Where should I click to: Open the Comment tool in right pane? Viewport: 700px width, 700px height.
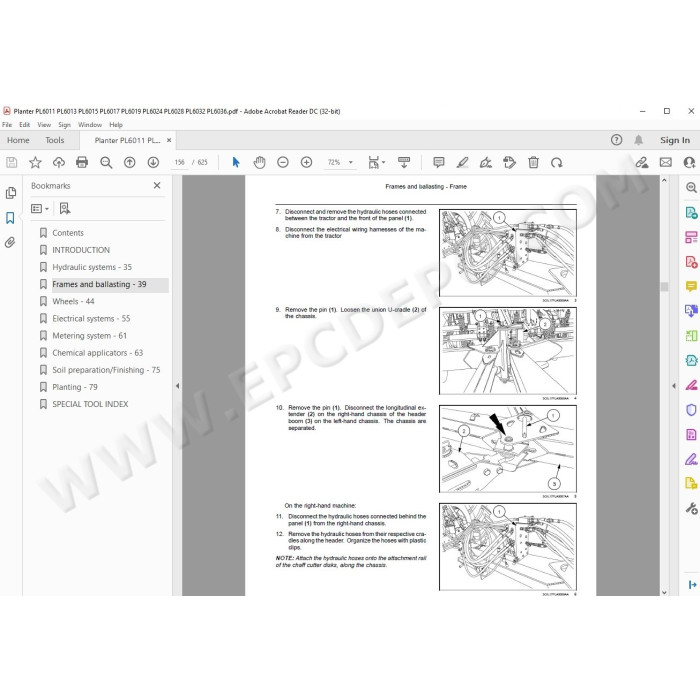[x=691, y=286]
